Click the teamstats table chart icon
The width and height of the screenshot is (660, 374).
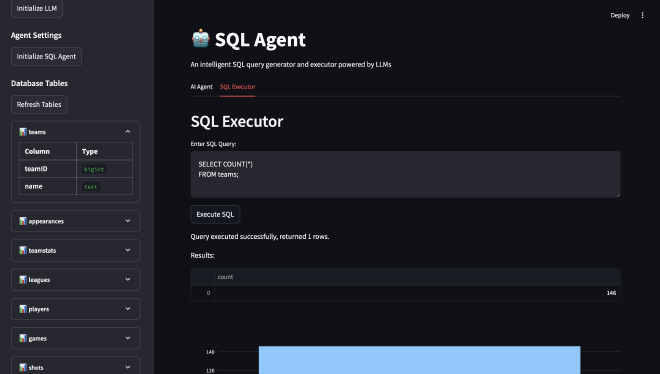pyautogui.click(x=23, y=250)
